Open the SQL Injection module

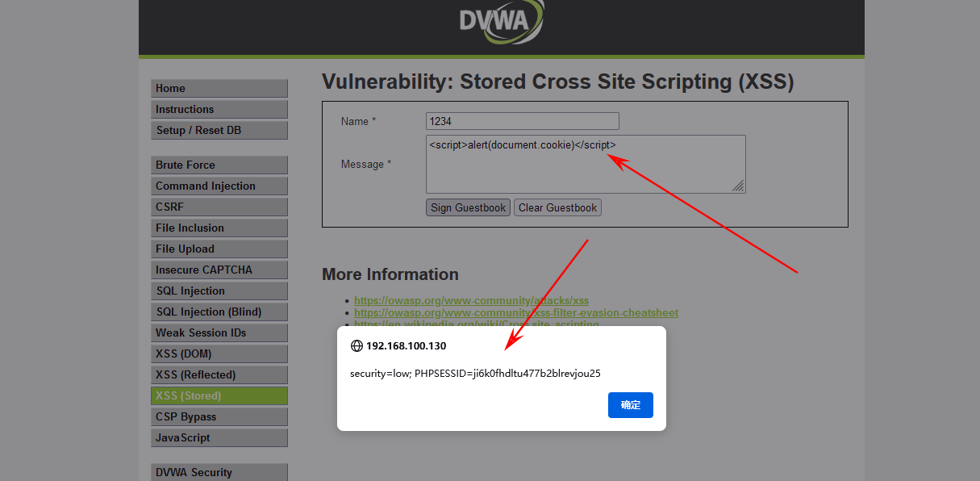tap(219, 291)
